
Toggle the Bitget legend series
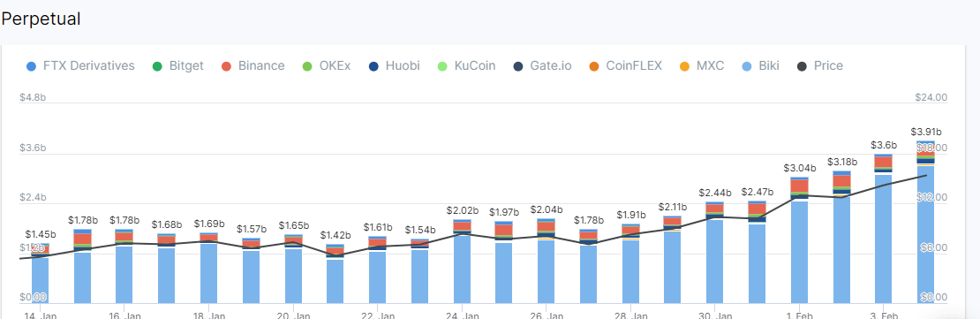click(178, 65)
